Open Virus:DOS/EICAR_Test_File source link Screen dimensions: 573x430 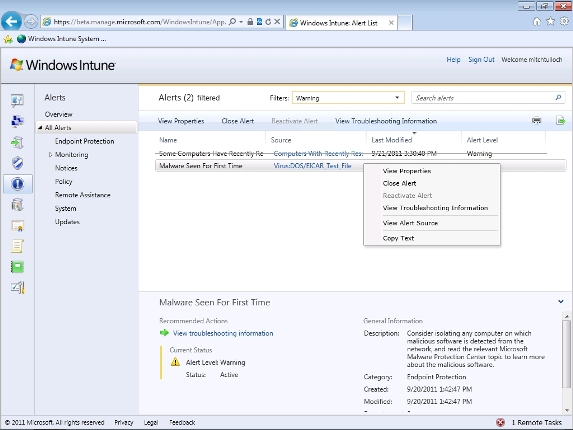pyautogui.click(x=312, y=165)
